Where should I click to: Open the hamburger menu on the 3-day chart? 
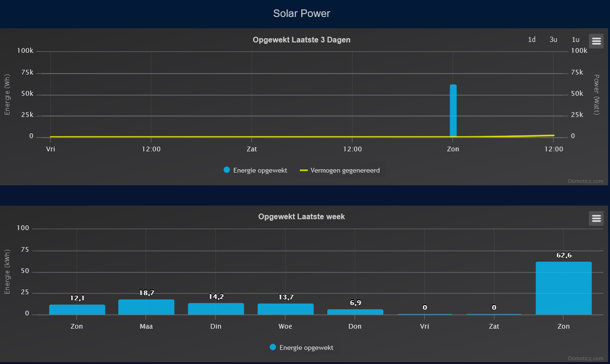(x=596, y=41)
